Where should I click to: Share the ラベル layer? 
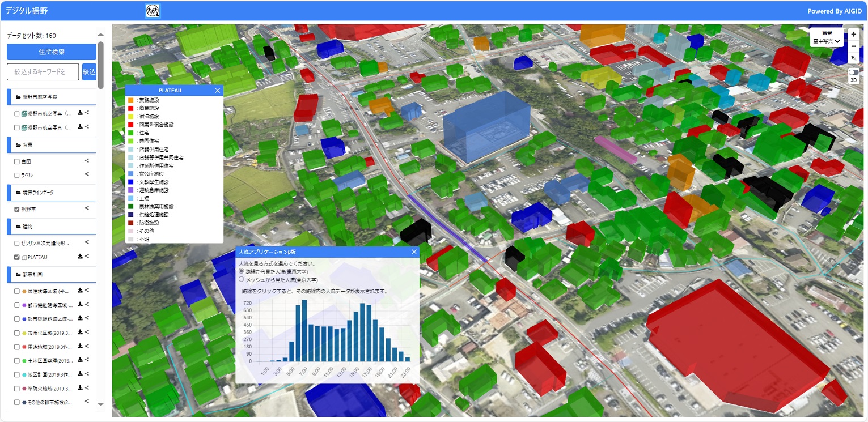point(87,175)
